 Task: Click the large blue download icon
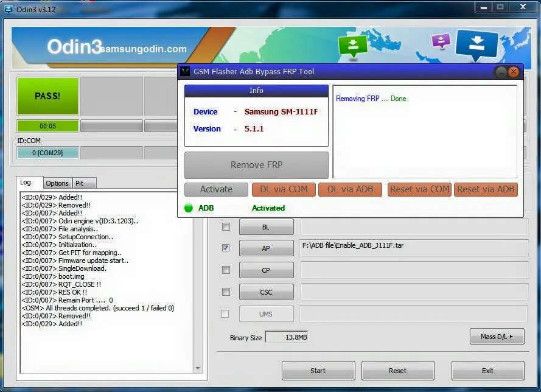point(477,44)
